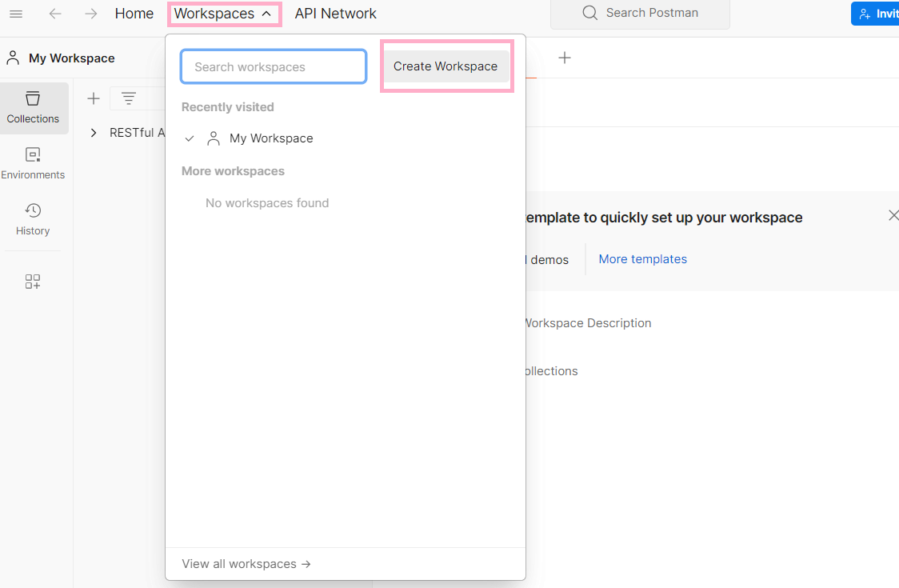The height and width of the screenshot is (588, 899).
Task: Click the Workspace Description text
Action: pyautogui.click(x=588, y=323)
